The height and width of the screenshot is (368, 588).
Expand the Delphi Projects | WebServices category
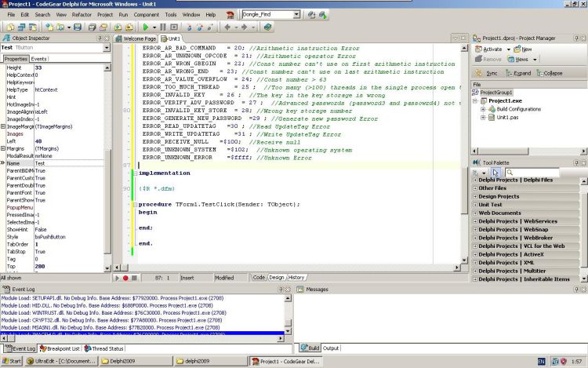[475, 221]
